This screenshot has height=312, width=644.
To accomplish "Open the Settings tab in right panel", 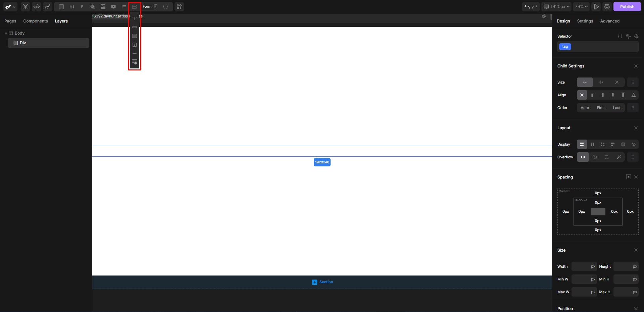I will click(x=585, y=21).
